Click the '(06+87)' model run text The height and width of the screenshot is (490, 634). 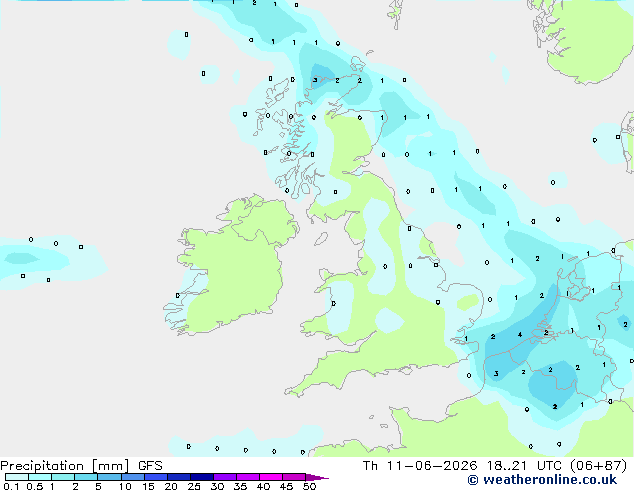598,466
